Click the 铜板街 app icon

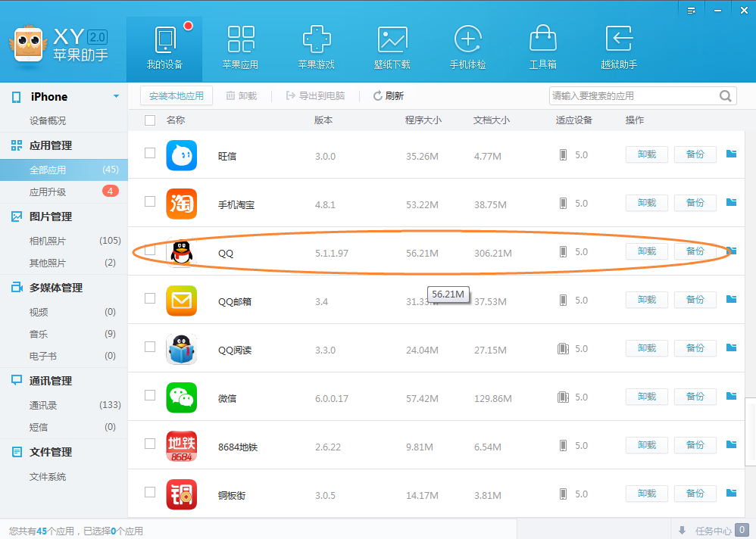[x=182, y=494]
